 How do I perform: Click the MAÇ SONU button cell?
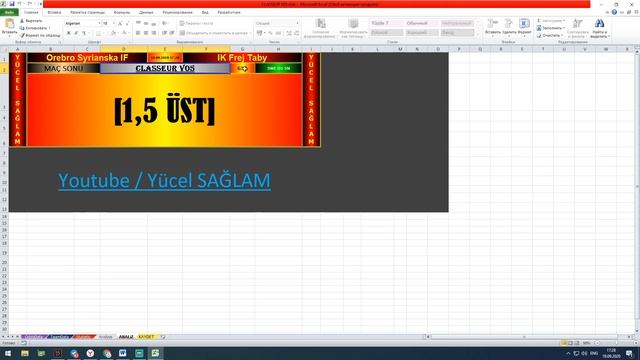tap(64, 68)
